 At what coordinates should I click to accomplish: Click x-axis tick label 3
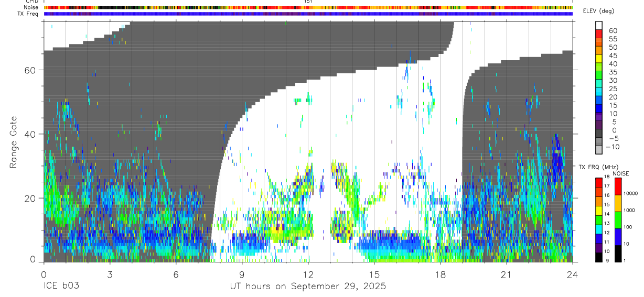tap(110, 274)
